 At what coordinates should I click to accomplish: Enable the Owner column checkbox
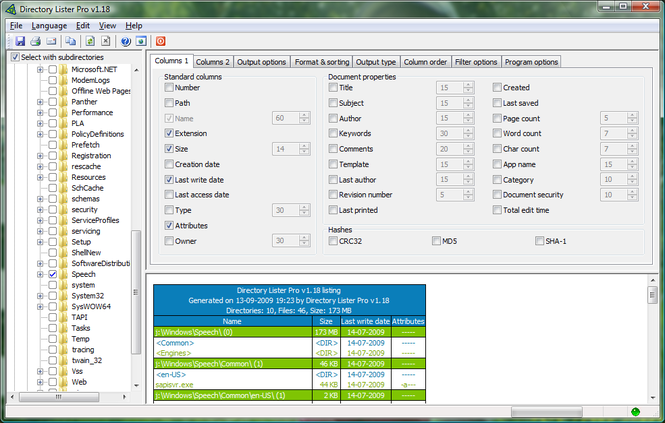point(169,241)
